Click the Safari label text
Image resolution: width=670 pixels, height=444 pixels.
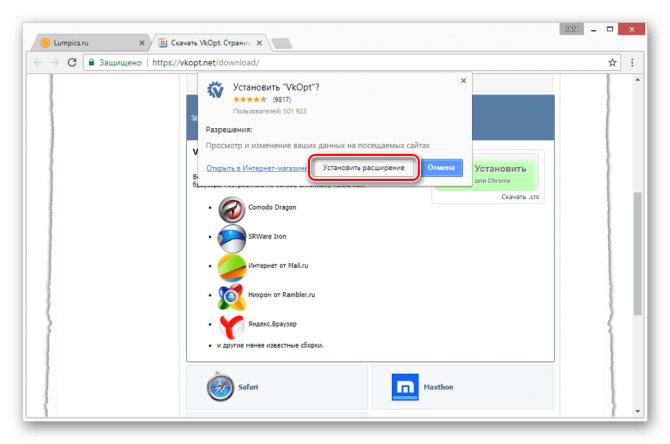(x=248, y=387)
